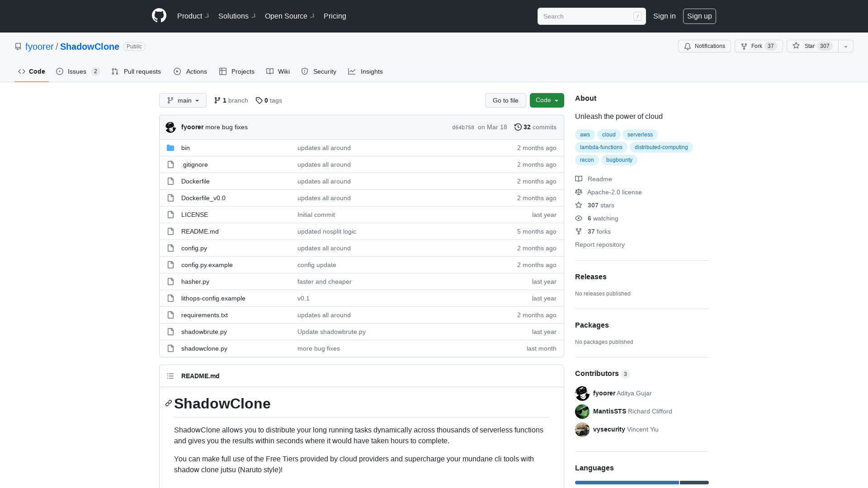Click the Code tab icon
Screen dimensions: 868x488
(x=21, y=71)
